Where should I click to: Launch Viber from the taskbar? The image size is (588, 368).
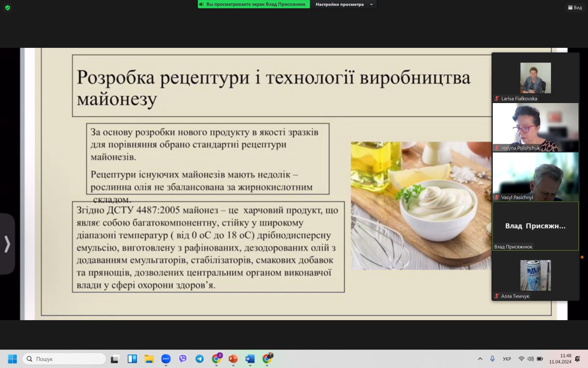[183, 359]
